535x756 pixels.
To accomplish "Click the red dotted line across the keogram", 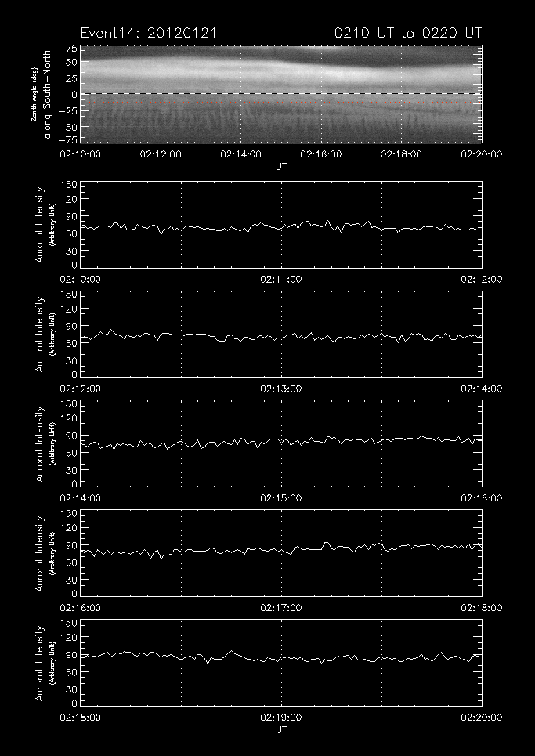I will tap(281, 102).
